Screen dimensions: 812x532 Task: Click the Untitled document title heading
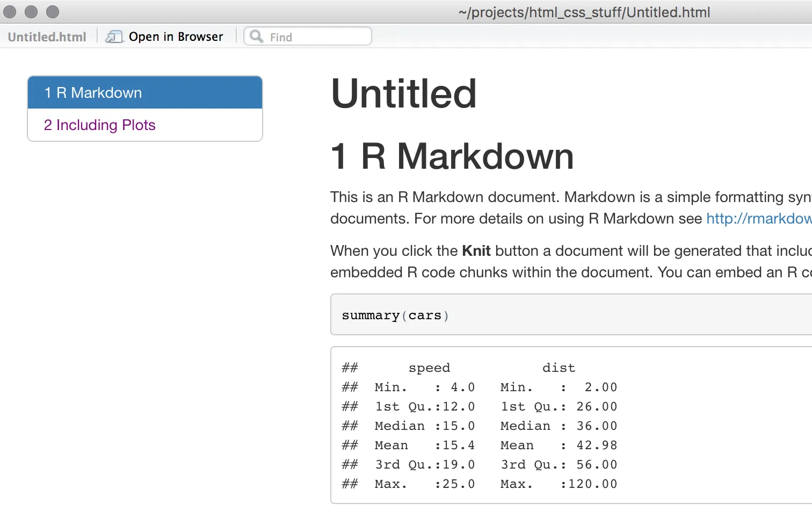tap(404, 94)
